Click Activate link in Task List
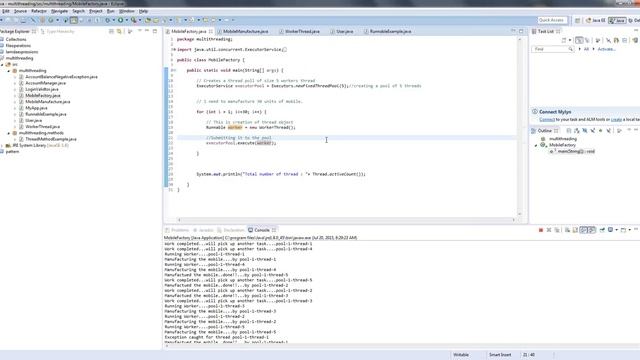Image resolution: width=640 pixels, height=360 pixels. pos(606,49)
